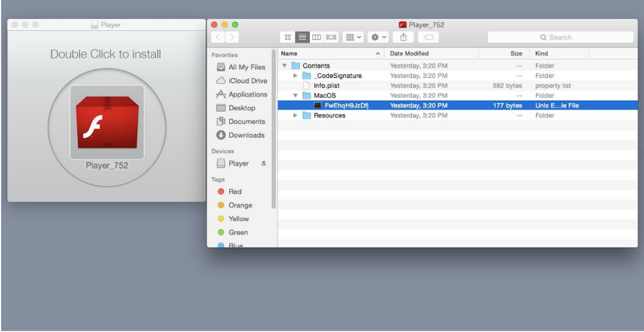The width and height of the screenshot is (644, 332).
Task: Sort by the Size column header
Action: [504, 54]
